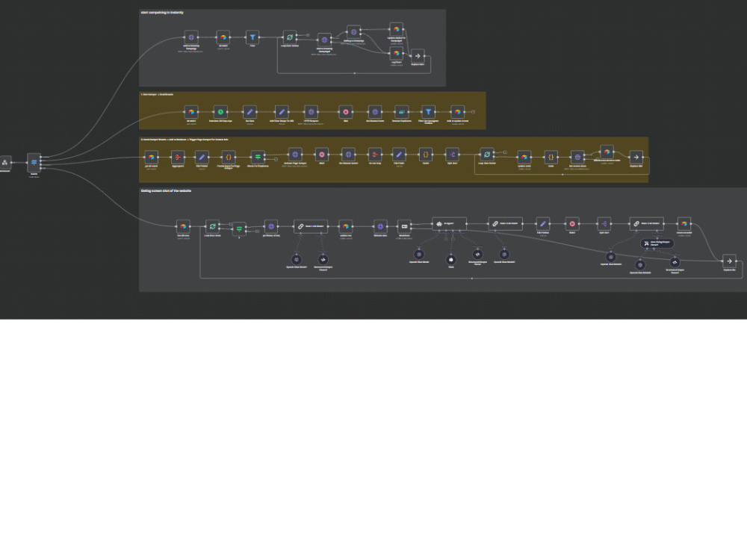Open the Check For Emptiness node
This screenshot has height=560, width=747.
tap(258, 157)
